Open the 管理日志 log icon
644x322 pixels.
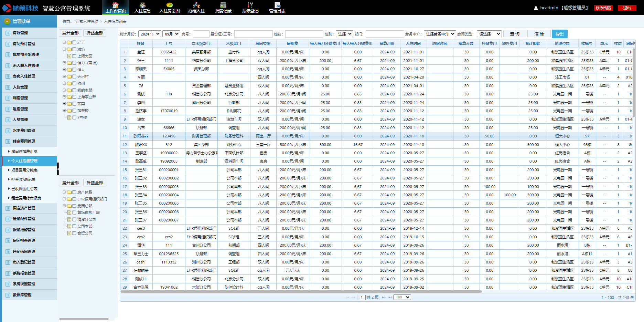pyautogui.click(x=277, y=5)
